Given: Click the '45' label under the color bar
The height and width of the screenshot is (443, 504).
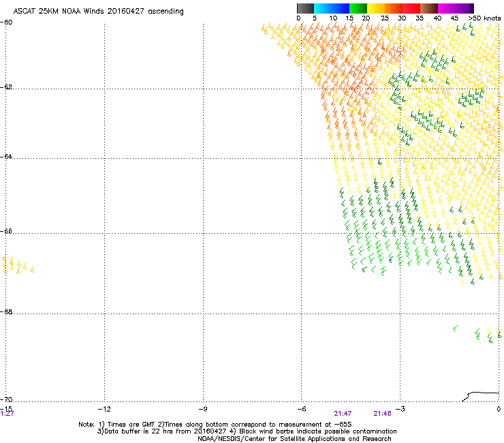Looking at the screenshot, I should click(x=454, y=18).
